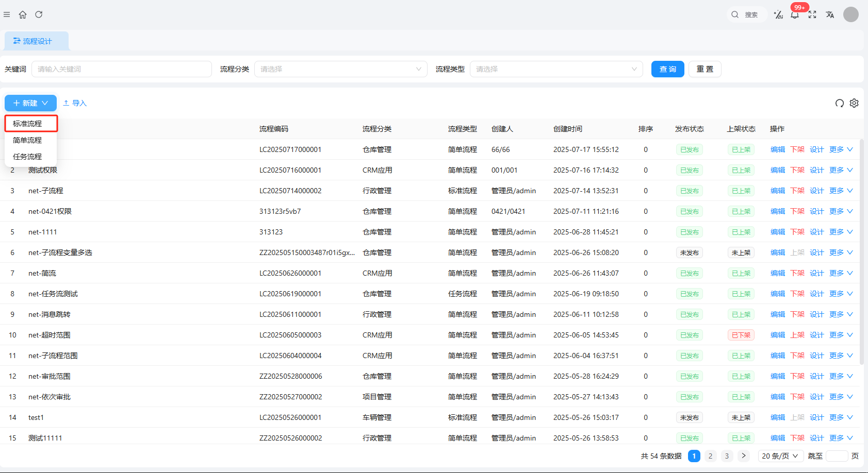The width and height of the screenshot is (868, 473).
Task: Go to home via house icon
Action: 23,14
